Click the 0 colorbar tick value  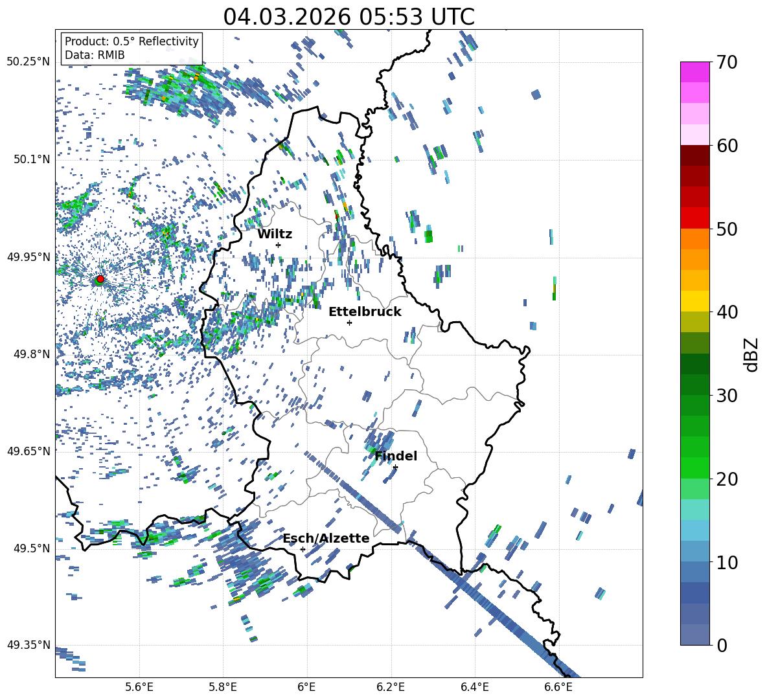coord(722,645)
